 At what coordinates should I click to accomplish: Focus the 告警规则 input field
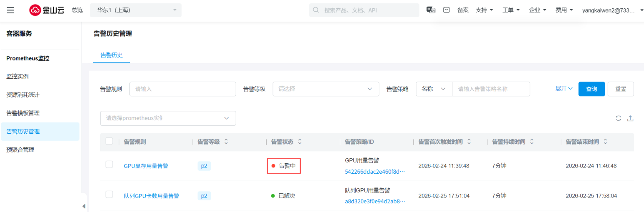tap(183, 89)
